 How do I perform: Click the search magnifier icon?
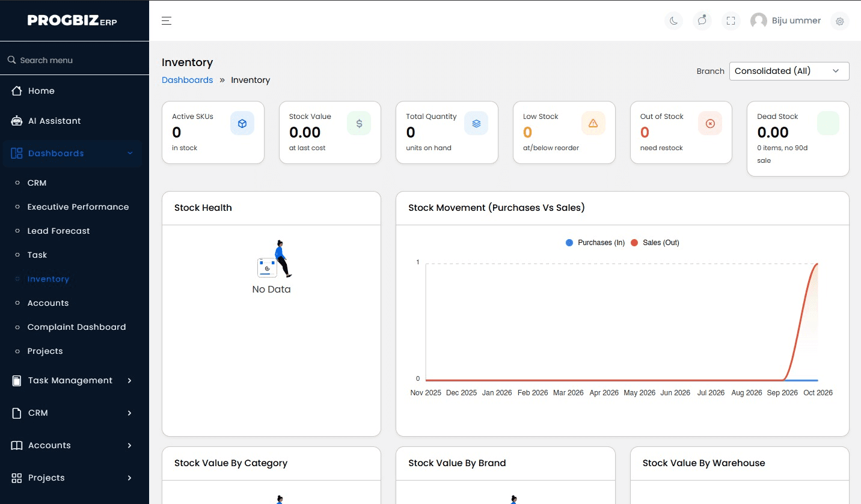[x=11, y=60]
